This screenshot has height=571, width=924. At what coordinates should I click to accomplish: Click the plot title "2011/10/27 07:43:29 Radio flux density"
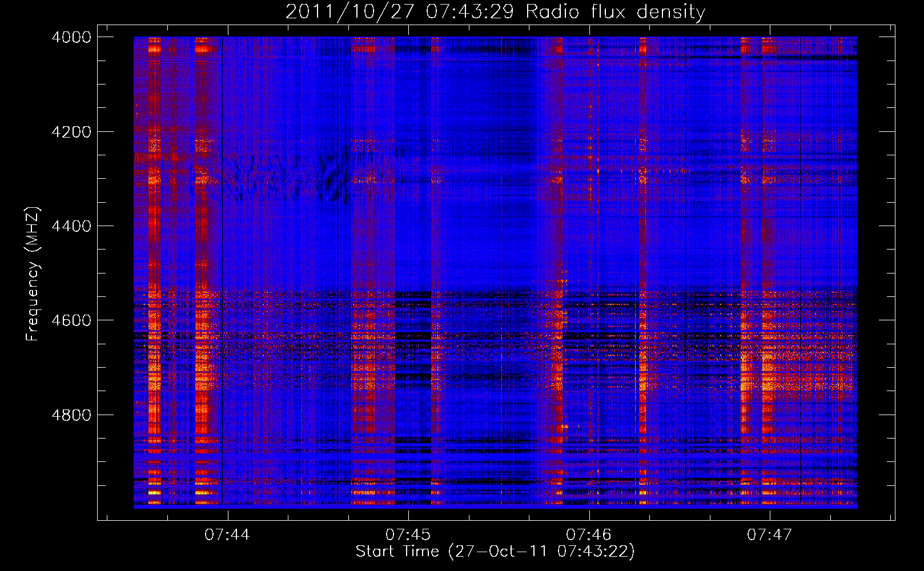pyautogui.click(x=495, y=11)
